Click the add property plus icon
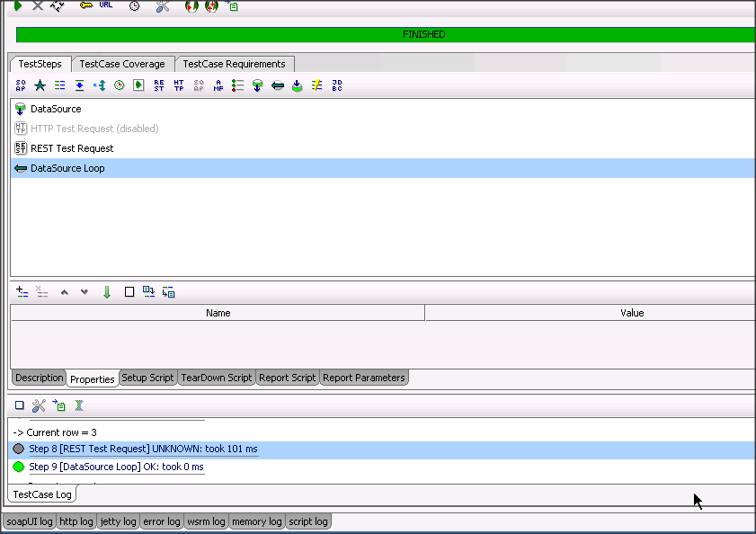Image resolution: width=756 pixels, height=534 pixels. click(x=22, y=292)
